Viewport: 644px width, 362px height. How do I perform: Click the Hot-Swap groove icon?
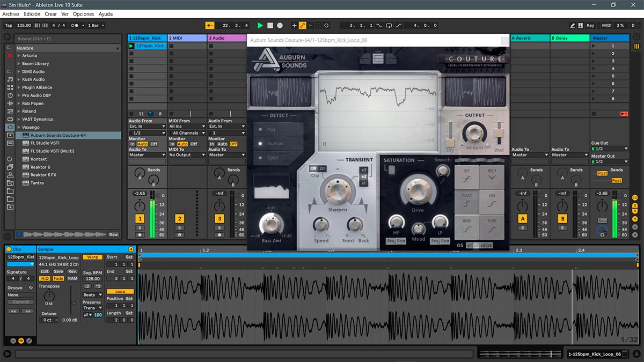[31, 288]
